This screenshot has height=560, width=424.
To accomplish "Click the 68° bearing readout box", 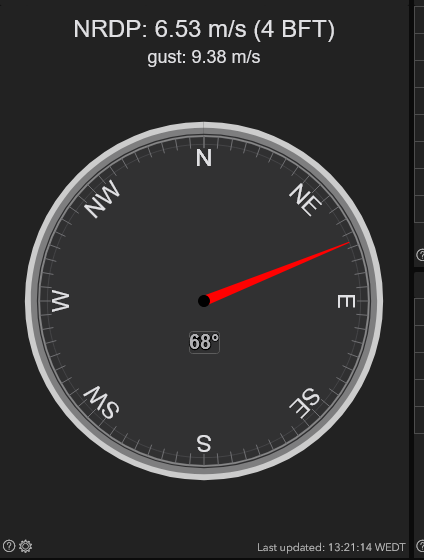I will (204, 342).
